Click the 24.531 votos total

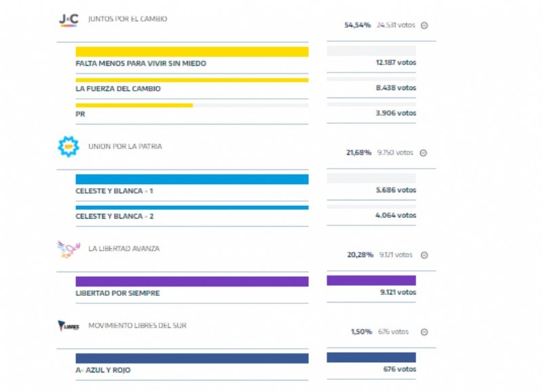(x=396, y=25)
